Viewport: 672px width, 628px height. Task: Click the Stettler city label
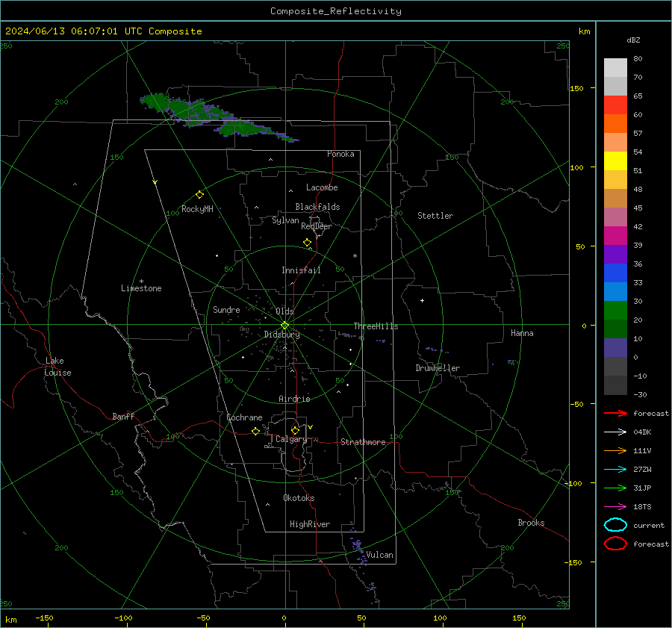tap(435, 216)
